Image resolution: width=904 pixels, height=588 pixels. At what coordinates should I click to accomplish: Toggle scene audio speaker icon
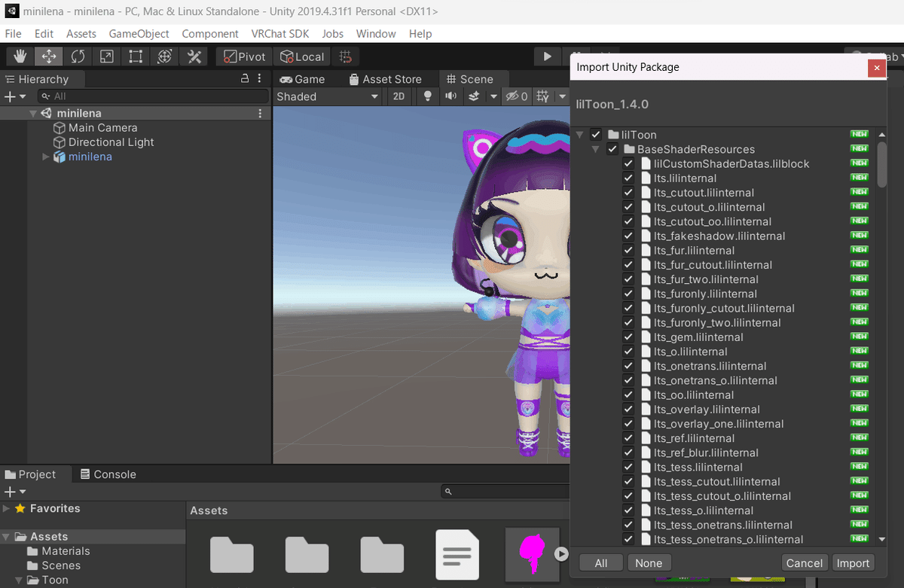tap(450, 96)
